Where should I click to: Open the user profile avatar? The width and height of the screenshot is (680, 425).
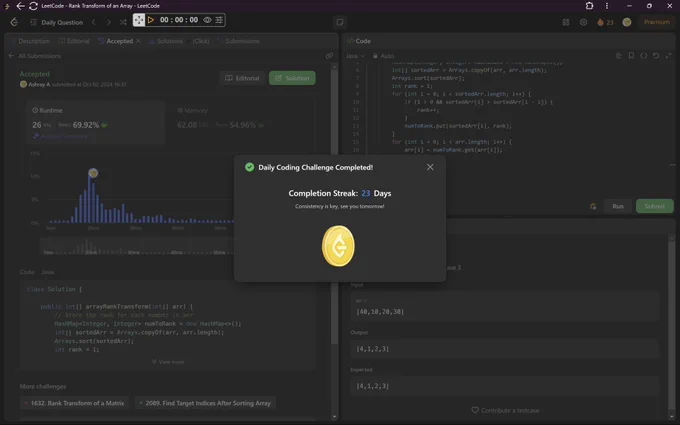pyautogui.click(x=627, y=22)
